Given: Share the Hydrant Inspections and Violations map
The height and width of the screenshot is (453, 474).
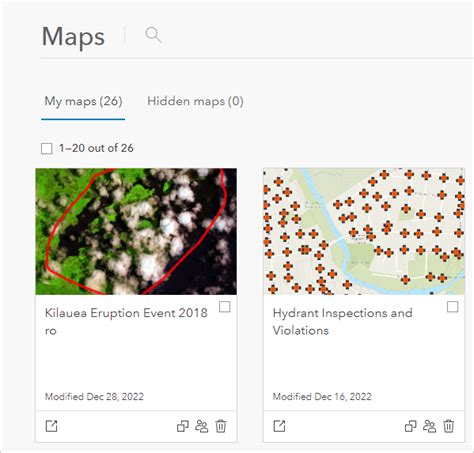Looking at the screenshot, I should click(430, 426).
